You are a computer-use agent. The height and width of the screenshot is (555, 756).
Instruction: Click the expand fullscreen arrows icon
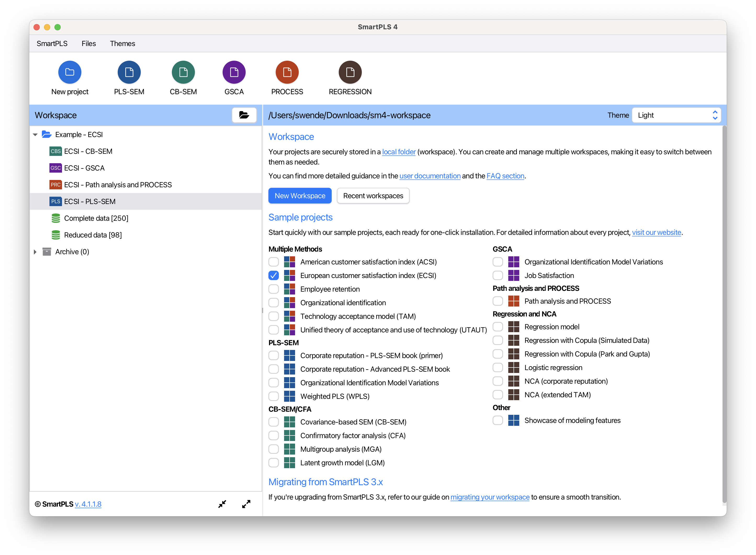point(246,504)
